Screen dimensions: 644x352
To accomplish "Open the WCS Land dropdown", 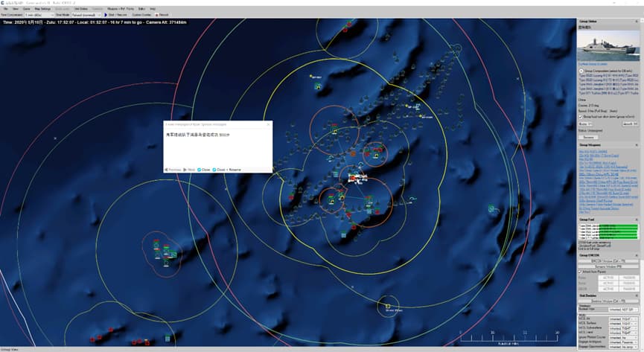I will point(623,333).
